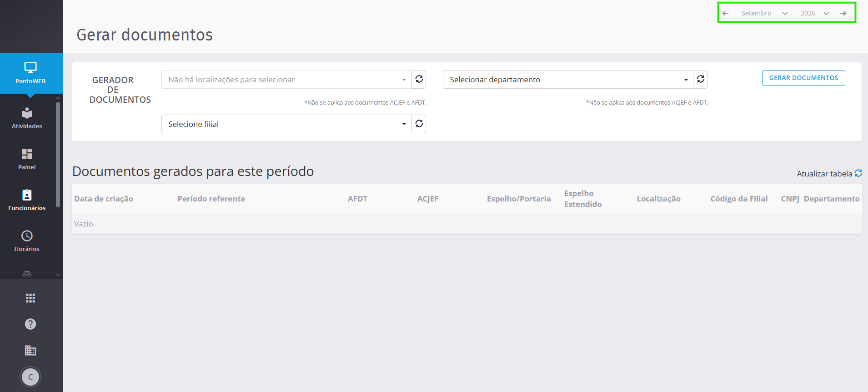Click the Gerar documentos page title
Viewport: 868px width, 392px height.
click(x=145, y=35)
